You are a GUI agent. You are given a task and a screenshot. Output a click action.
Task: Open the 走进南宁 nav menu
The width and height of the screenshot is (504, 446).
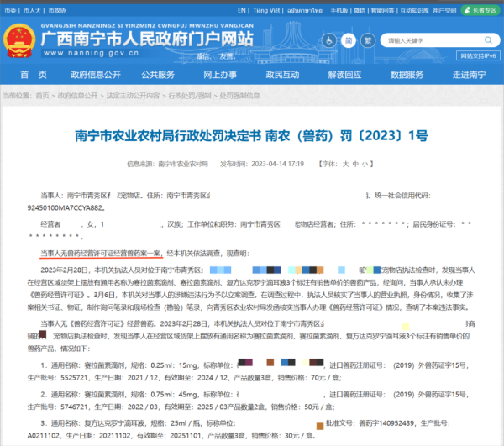point(470,75)
